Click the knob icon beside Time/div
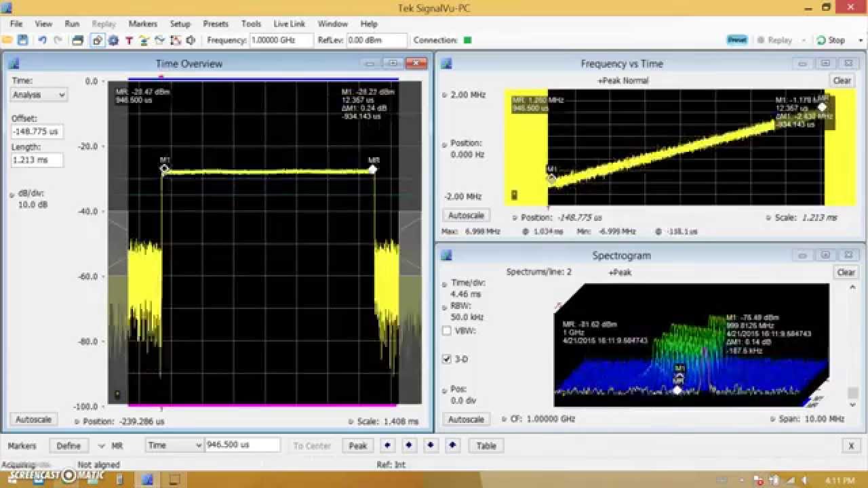The width and height of the screenshot is (868, 488). (x=445, y=285)
